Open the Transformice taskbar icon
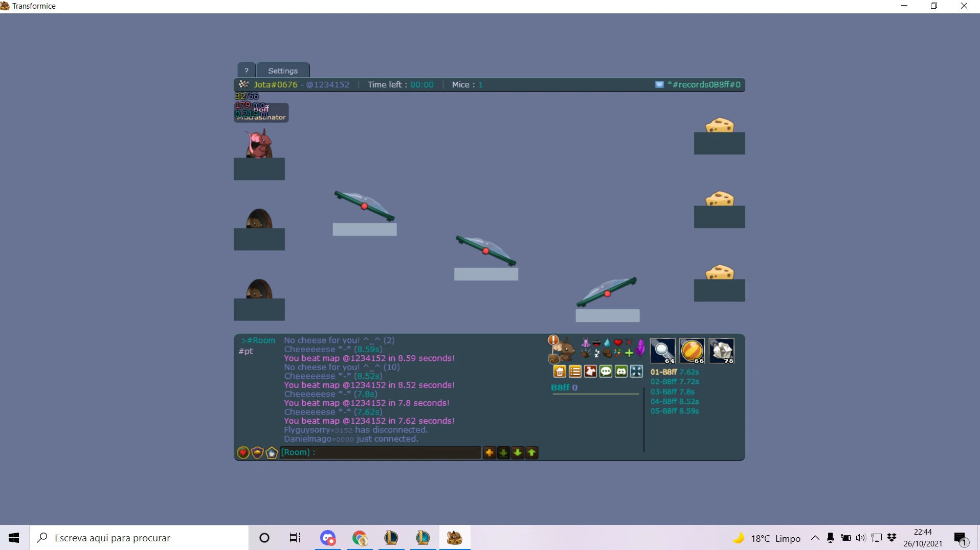The height and width of the screenshot is (550, 980). tap(454, 538)
